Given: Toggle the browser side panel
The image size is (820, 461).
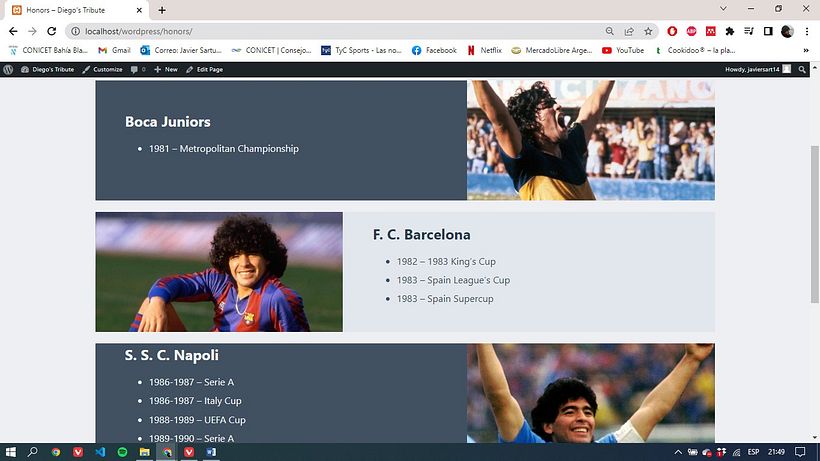Looking at the screenshot, I should coord(768,31).
